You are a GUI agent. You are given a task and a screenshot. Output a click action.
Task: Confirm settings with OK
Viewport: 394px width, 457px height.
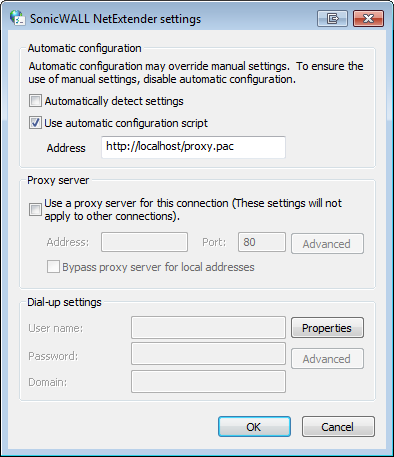point(254,426)
